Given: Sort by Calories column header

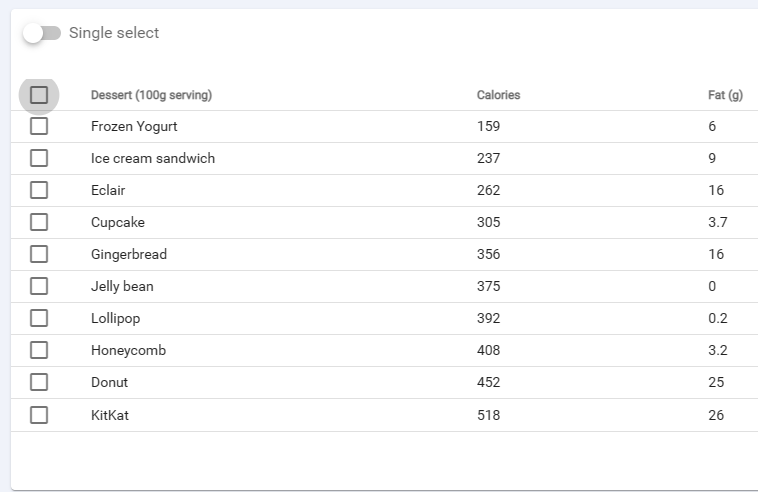Looking at the screenshot, I should [498, 95].
